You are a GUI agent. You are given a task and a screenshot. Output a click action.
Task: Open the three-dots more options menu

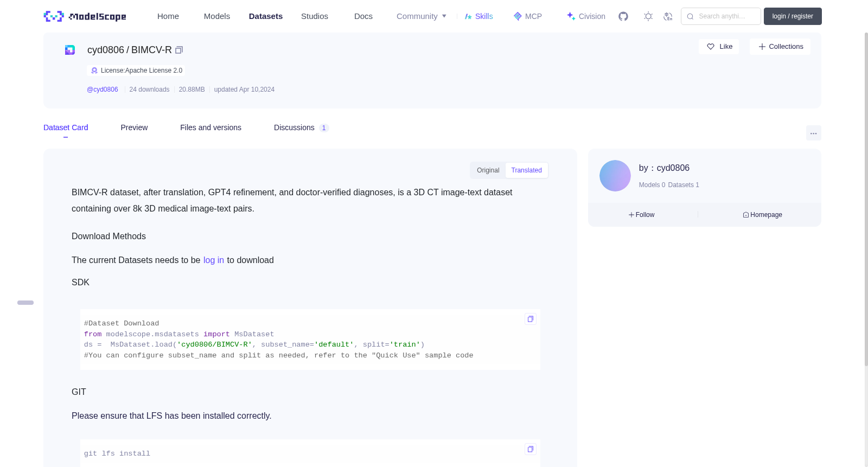click(813, 133)
